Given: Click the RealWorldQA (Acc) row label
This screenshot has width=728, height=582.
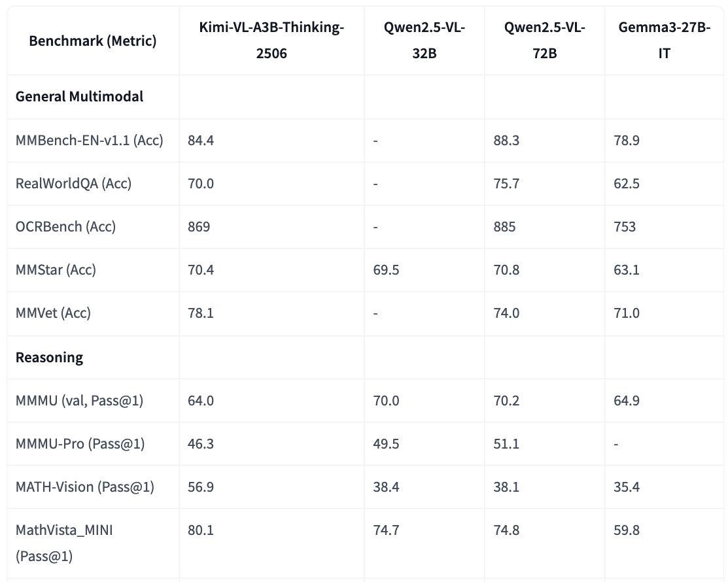Looking at the screenshot, I should (x=73, y=184).
